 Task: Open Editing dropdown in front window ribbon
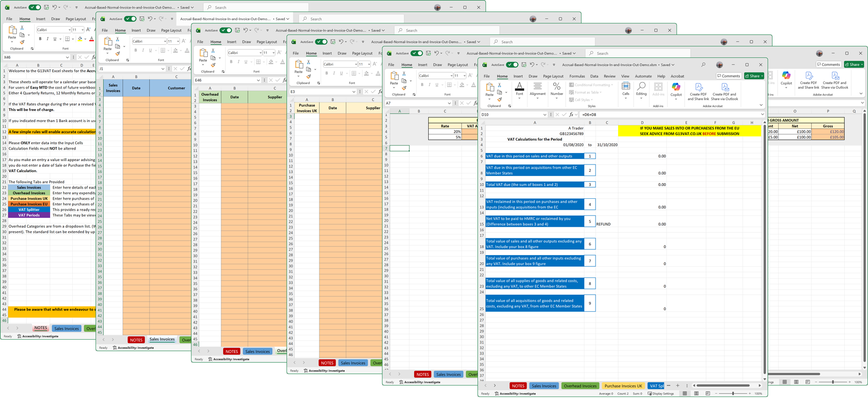pyautogui.click(x=641, y=90)
